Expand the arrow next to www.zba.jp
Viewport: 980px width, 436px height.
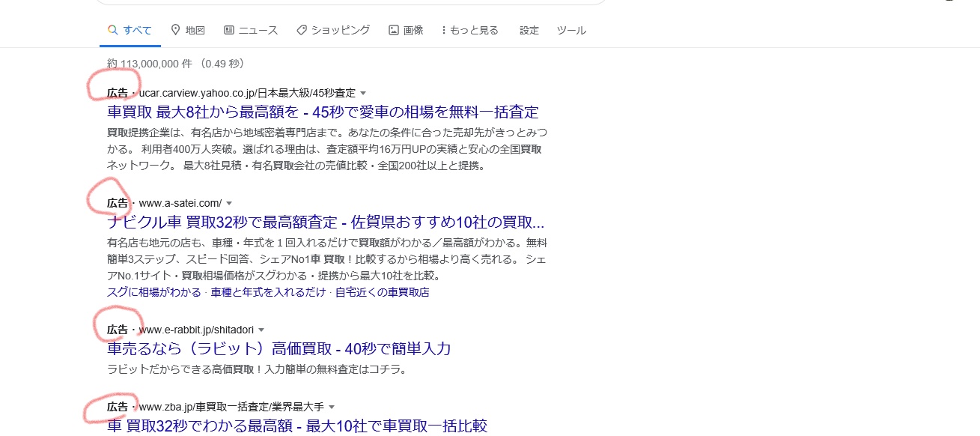332,408
